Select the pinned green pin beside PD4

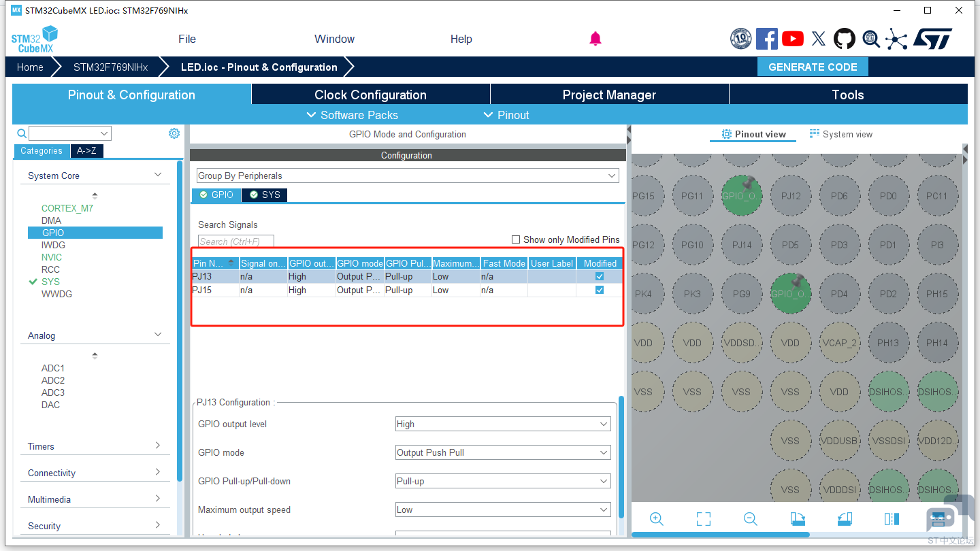coord(790,294)
